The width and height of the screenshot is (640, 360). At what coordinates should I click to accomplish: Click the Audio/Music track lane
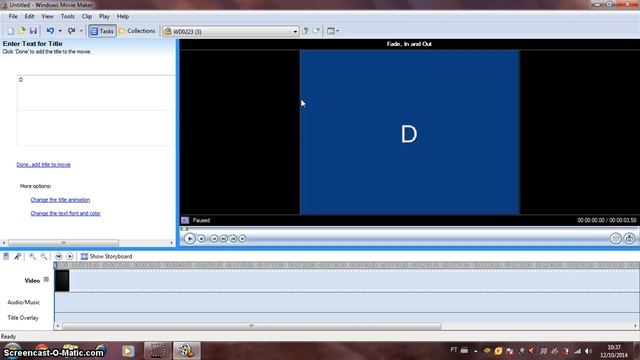(x=347, y=302)
